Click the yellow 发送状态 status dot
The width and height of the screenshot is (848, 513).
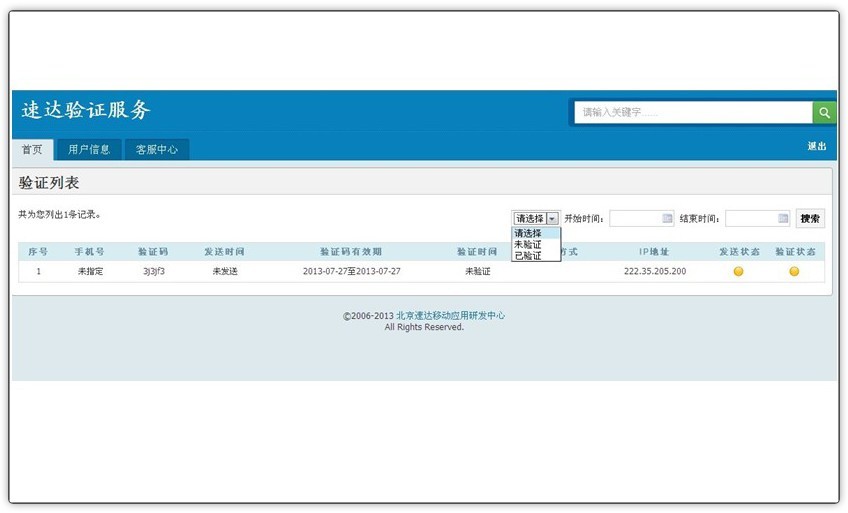(738, 271)
